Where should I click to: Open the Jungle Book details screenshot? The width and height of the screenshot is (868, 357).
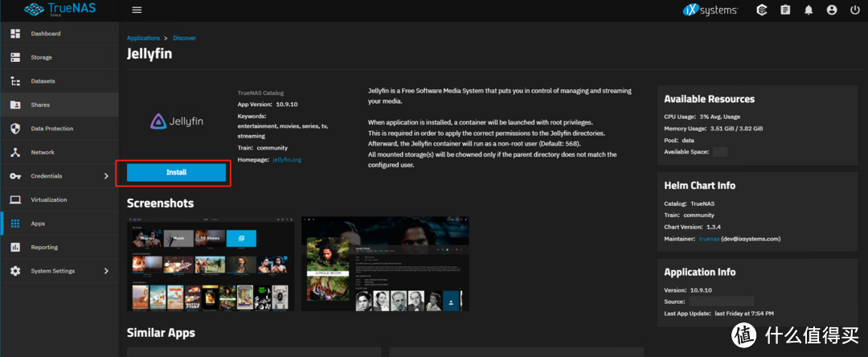(385, 264)
